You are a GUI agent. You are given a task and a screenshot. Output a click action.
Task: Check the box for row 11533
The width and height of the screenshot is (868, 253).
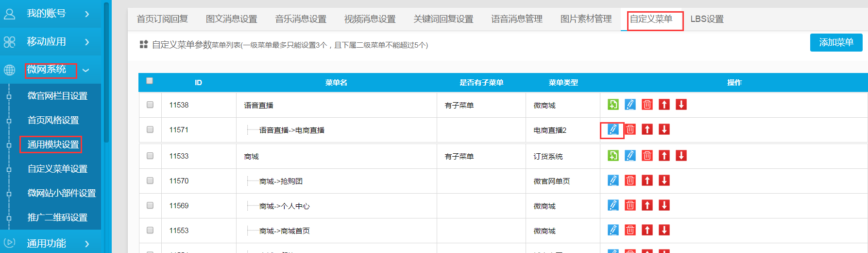click(x=150, y=156)
